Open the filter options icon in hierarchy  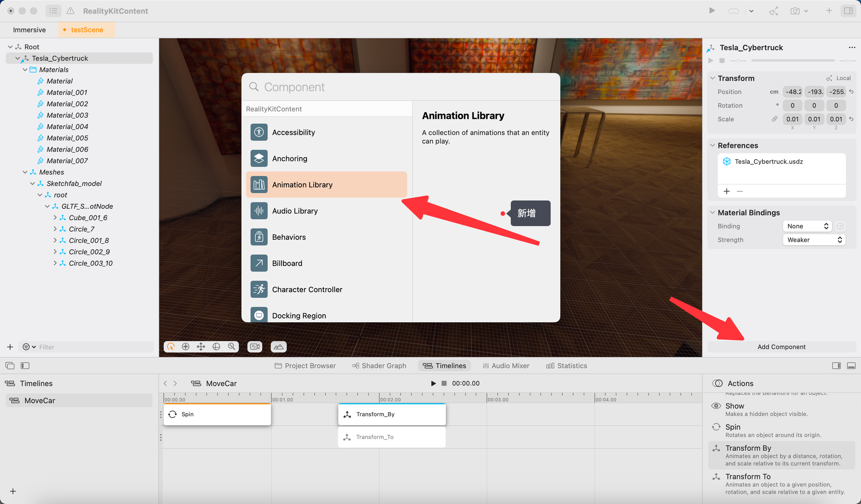29,347
